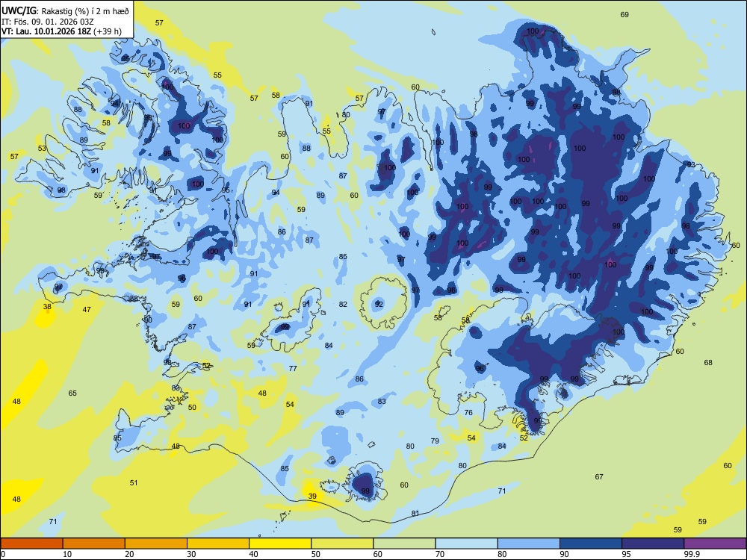747x560 pixels.
Task: Click the map value '50' near Reykjavík
Action: click(x=192, y=408)
